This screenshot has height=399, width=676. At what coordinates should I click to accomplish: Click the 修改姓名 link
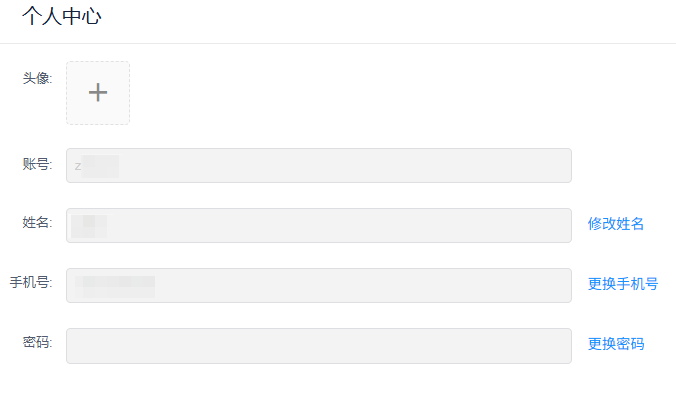[x=615, y=224]
